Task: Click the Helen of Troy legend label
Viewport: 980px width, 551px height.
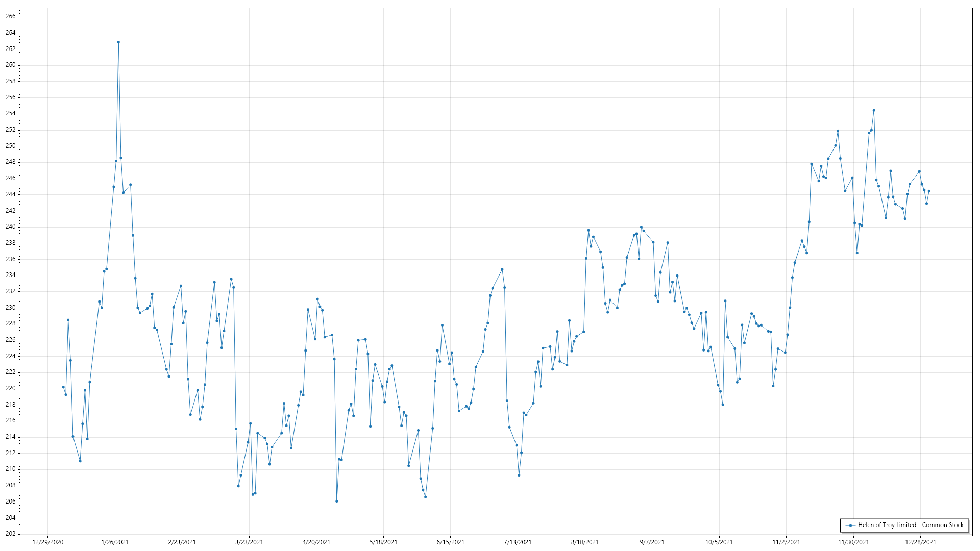Action: click(x=911, y=525)
